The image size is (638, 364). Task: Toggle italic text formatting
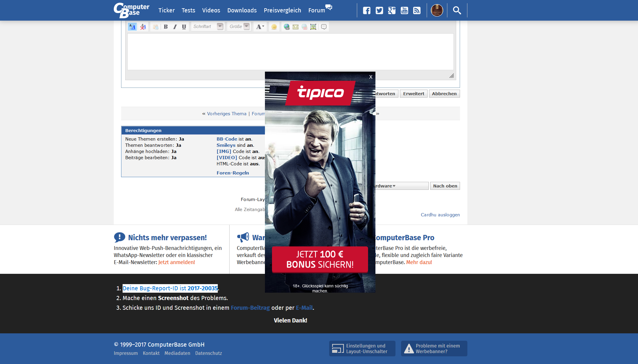(175, 27)
